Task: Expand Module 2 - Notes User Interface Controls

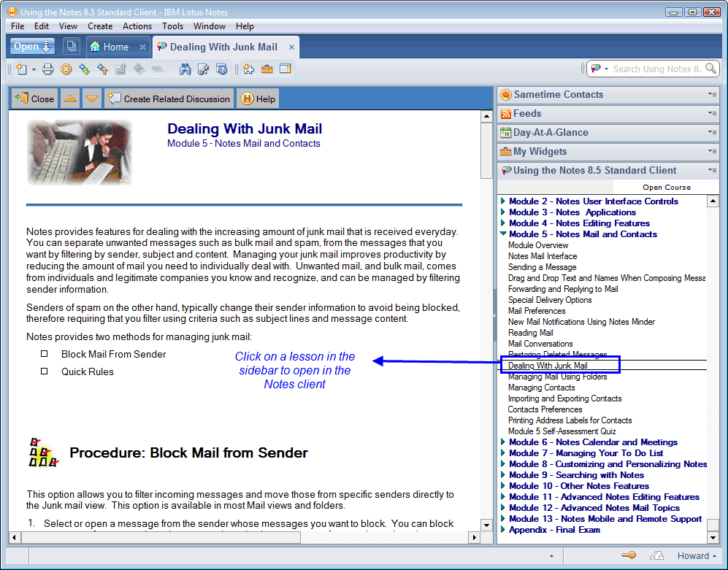Action: click(503, 201)
